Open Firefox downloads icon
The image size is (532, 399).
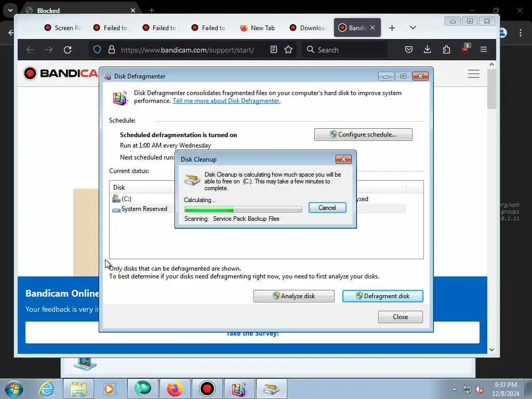tap(428, 49)
